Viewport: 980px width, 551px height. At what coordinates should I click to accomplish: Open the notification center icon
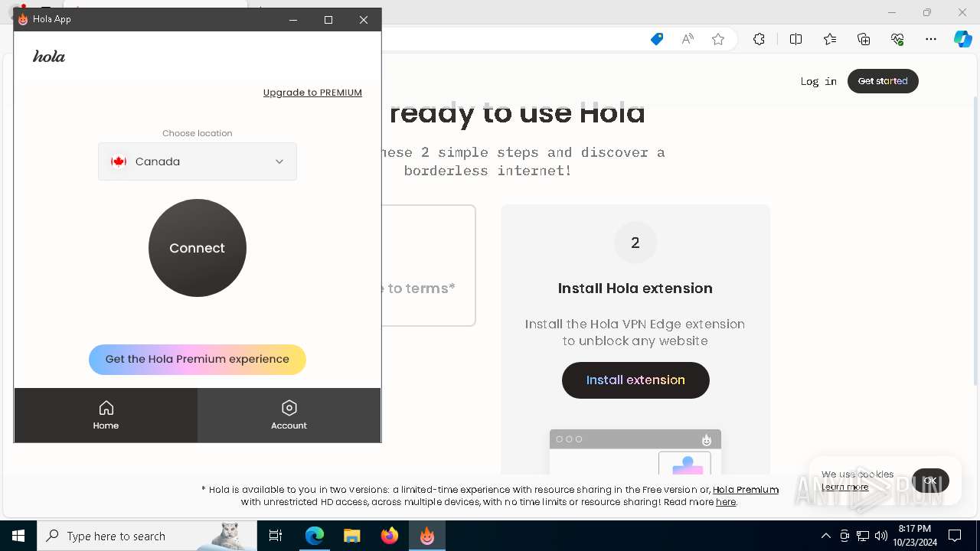[x=955, y=536]
